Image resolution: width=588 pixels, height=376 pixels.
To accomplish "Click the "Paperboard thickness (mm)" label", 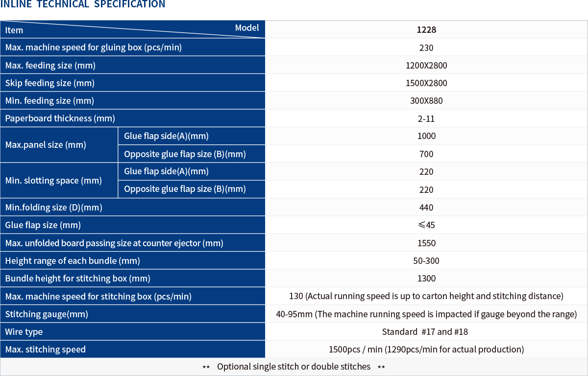I will 60,118.
